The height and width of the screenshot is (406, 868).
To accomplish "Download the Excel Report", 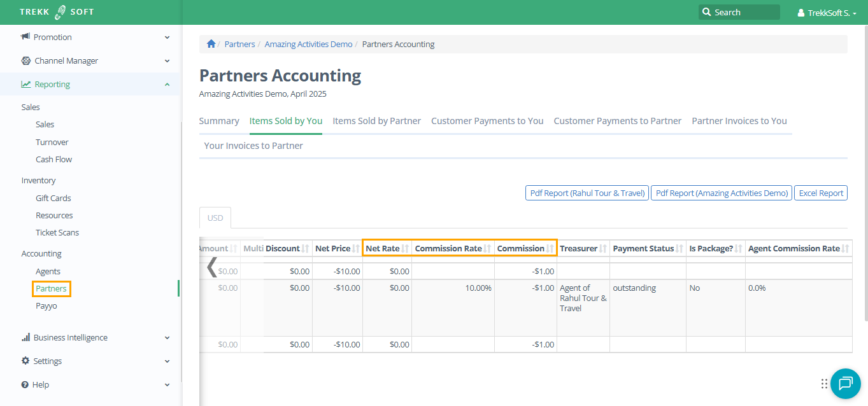I will (820, 193).
